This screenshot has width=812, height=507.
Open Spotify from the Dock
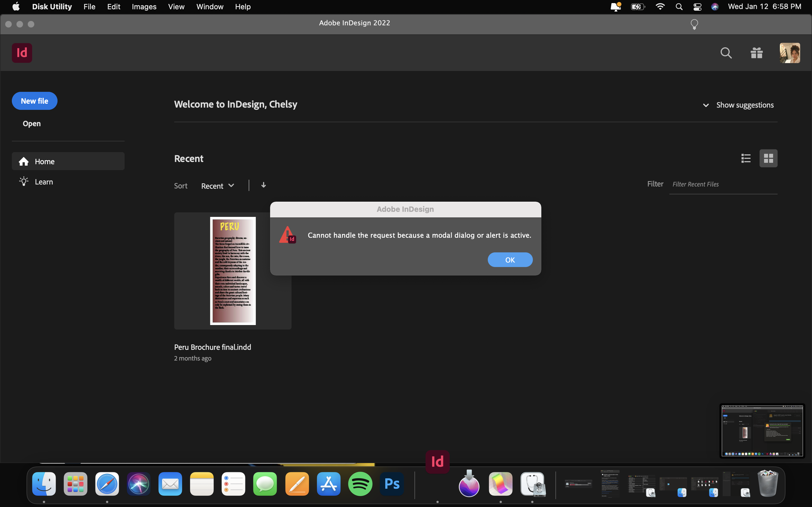[360, 484]
